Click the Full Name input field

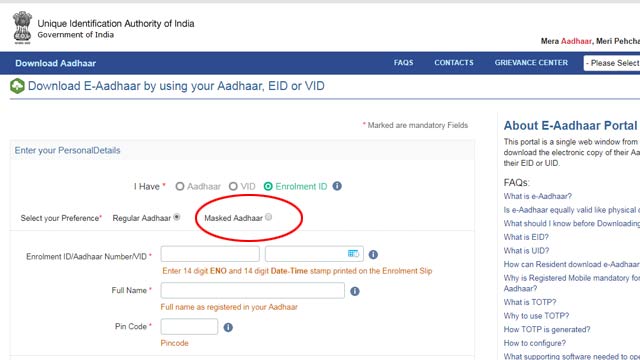pyautogui.click(x=253, y=291)
